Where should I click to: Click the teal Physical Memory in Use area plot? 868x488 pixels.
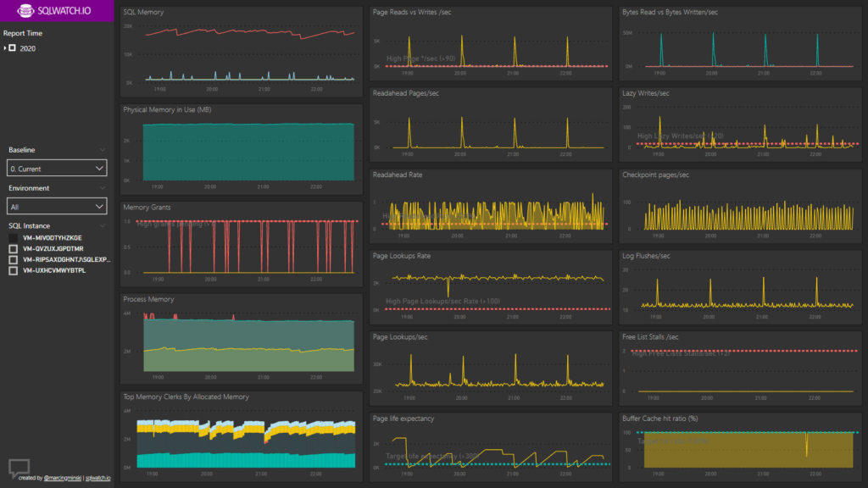(248, 152)
